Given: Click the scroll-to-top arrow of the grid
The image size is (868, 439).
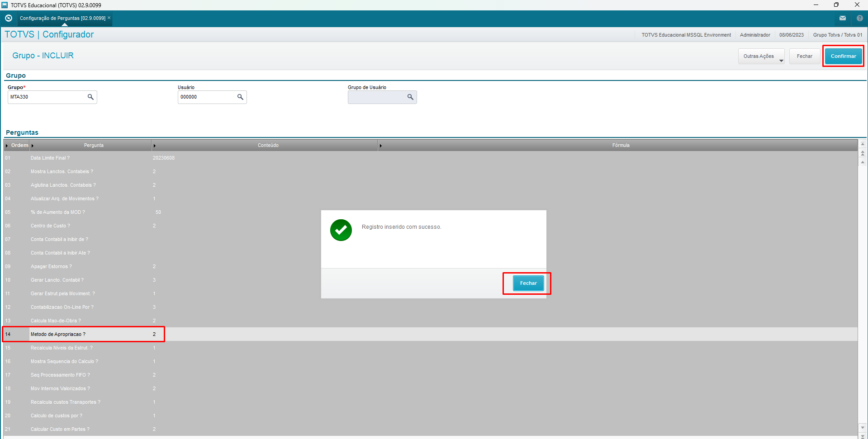Looking at the screenshot, I should pyautogui.click(x=863, y=144).
